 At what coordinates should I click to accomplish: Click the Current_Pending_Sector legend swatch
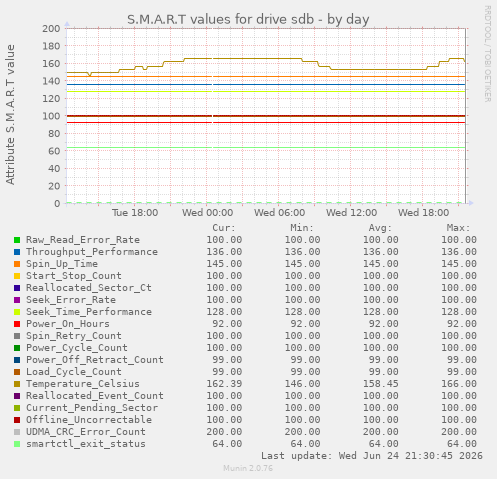[17, 408]
